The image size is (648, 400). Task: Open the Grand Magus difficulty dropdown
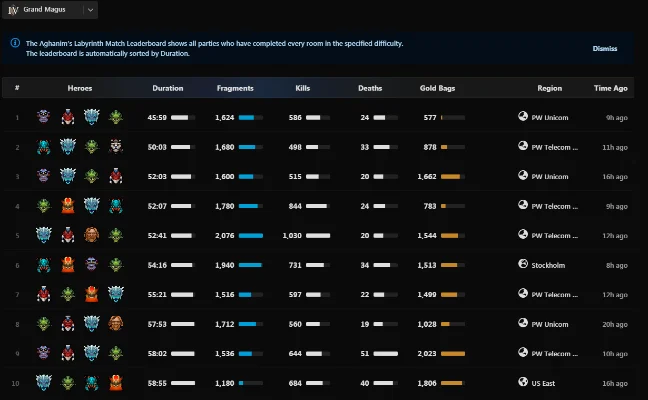(50, 10)
